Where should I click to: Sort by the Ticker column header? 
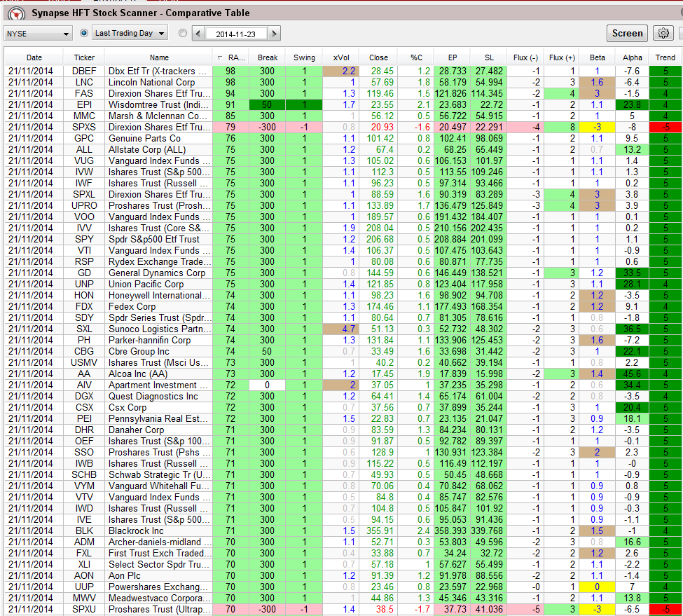click(83, 57)
